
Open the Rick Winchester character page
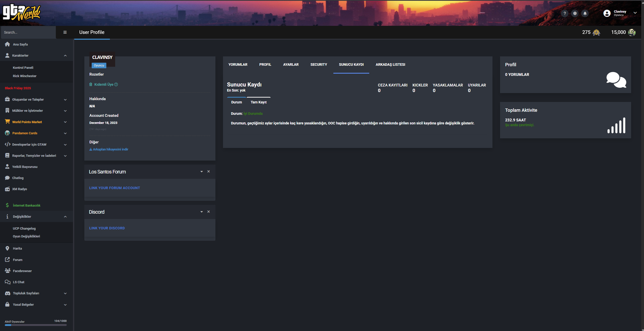pos(24,76)
